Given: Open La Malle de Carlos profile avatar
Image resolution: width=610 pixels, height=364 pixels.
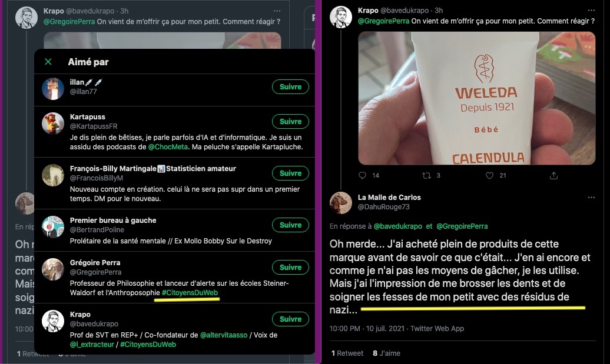Looking at the screenshot, I should pyautogui.click(x=341, y=202).
